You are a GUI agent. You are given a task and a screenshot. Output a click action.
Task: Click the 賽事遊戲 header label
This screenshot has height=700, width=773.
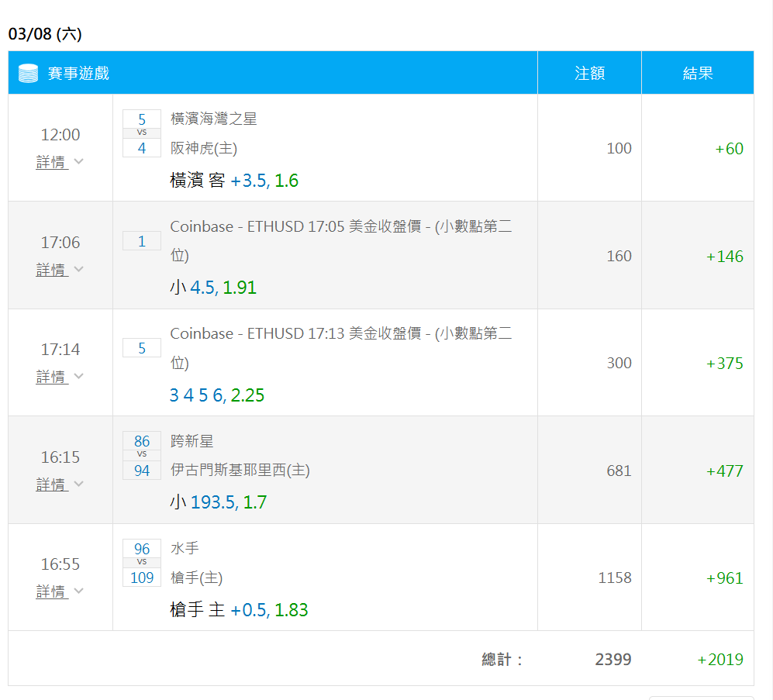click(78, 73)
